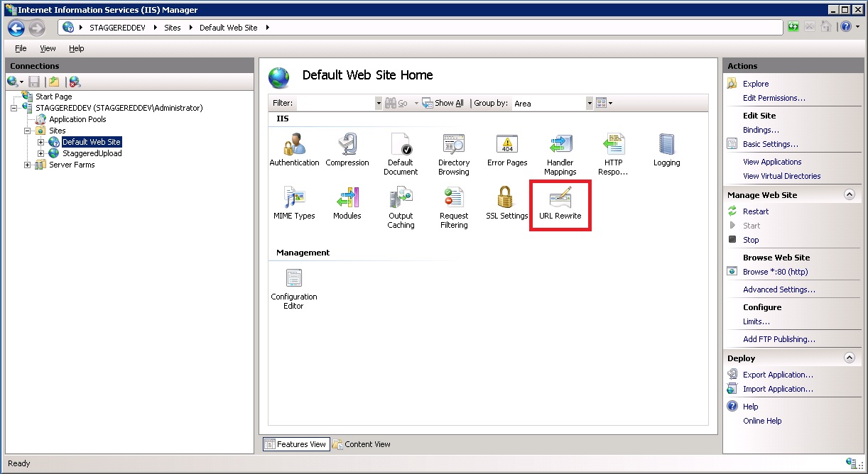
Task: Expand the Default Web Site node
Action: [41, 142]
